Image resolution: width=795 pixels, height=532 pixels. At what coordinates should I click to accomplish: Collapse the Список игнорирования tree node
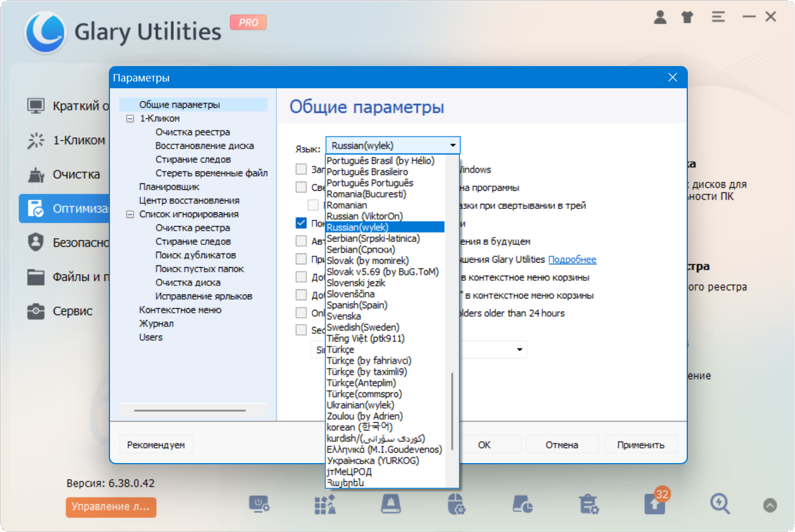tap(130, 214)
